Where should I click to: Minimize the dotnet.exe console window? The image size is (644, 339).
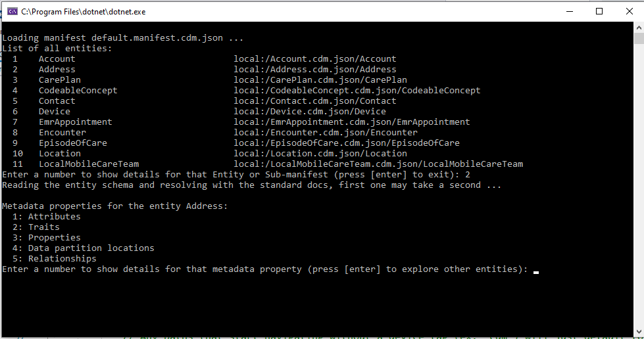click(568, 11)
